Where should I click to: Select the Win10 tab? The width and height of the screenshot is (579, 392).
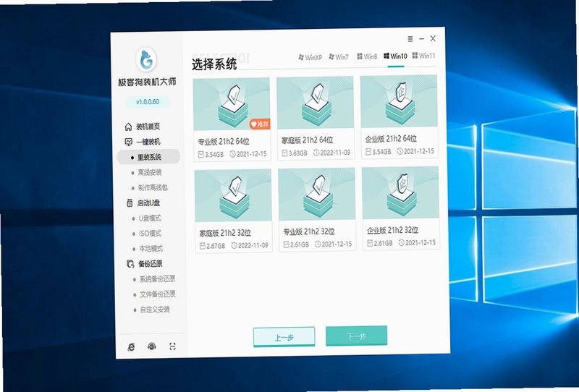395,56
